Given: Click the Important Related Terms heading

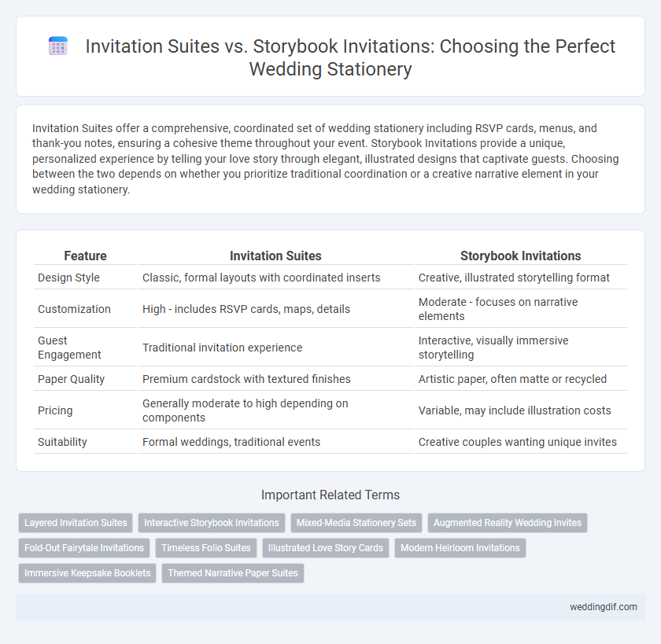Looking at the screenshot, I should point(330,495).
